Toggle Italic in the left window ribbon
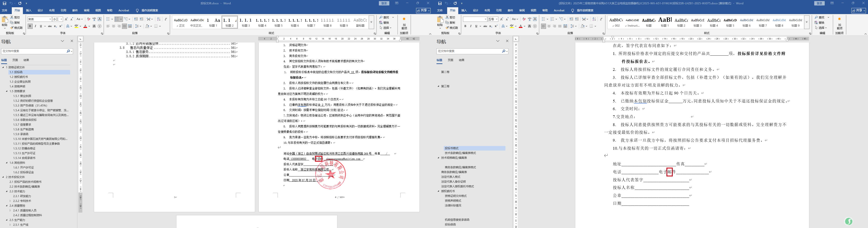868x228 pixels. point(35,26)
